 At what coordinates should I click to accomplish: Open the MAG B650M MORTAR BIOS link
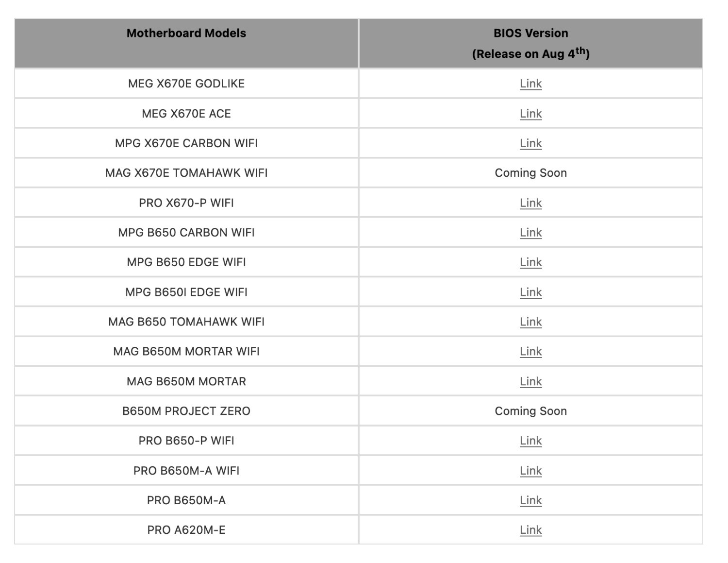tap(530, 382)
